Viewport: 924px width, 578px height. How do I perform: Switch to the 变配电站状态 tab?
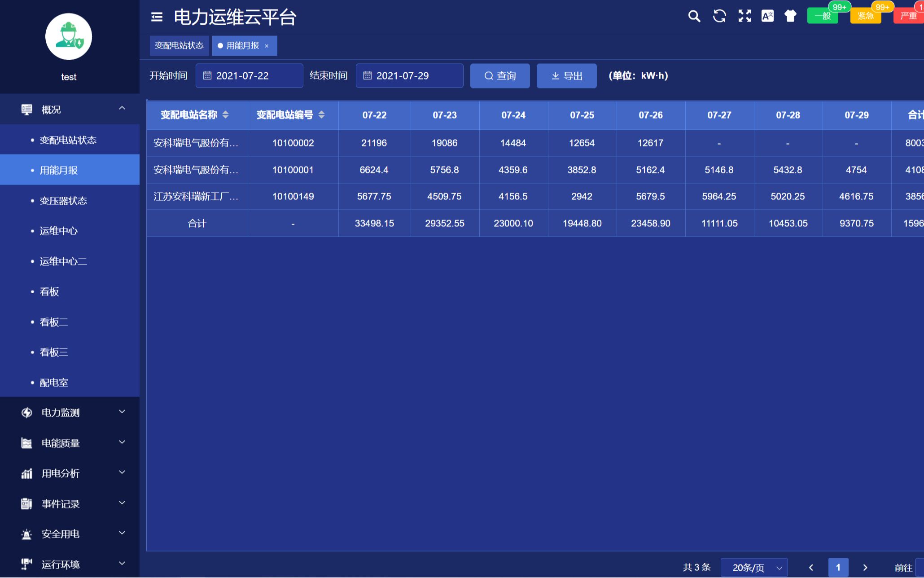179,45
